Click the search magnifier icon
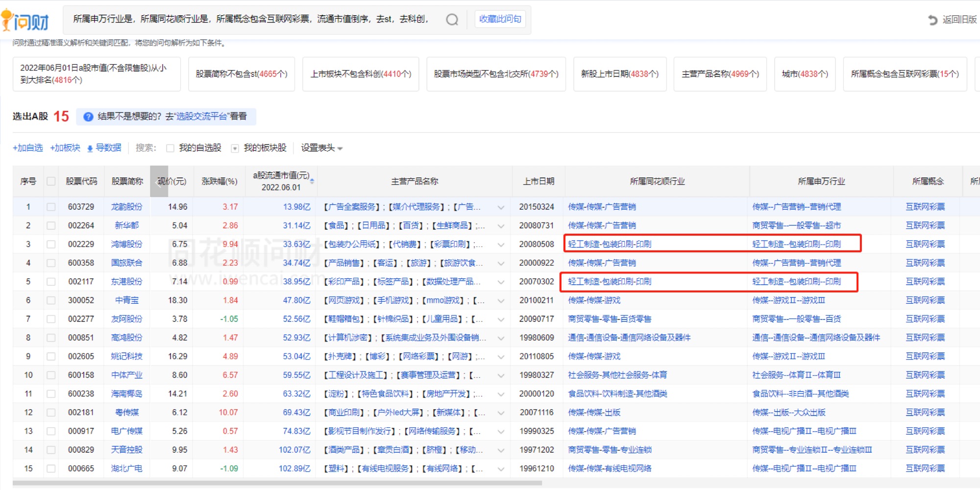This screenshot has width=980, height=490. (x=452, y=20)
